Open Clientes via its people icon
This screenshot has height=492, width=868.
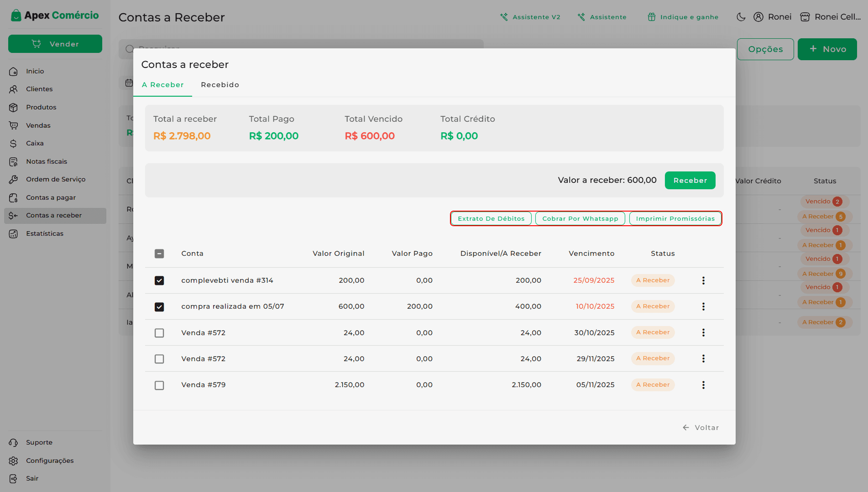click(x=13, y=89)
